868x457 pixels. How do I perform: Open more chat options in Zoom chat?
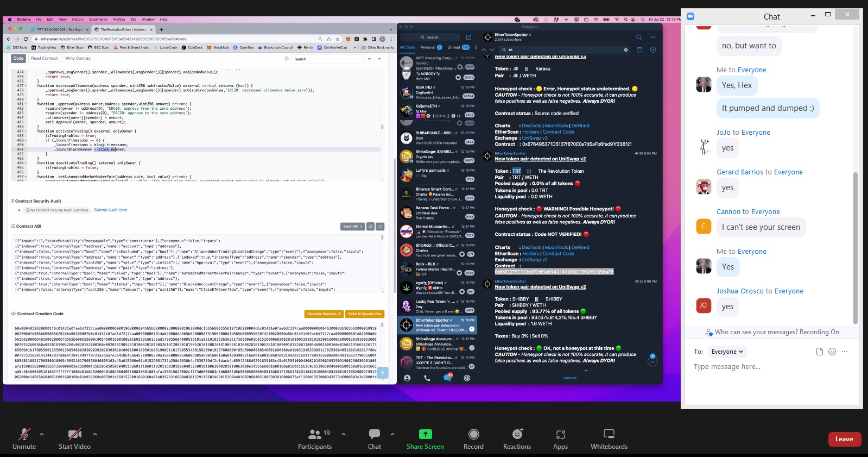tap(845, 352)
